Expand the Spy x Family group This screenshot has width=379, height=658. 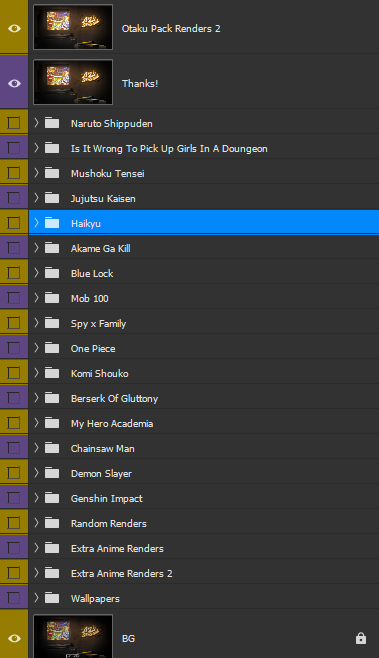click(x=37, y=323)
